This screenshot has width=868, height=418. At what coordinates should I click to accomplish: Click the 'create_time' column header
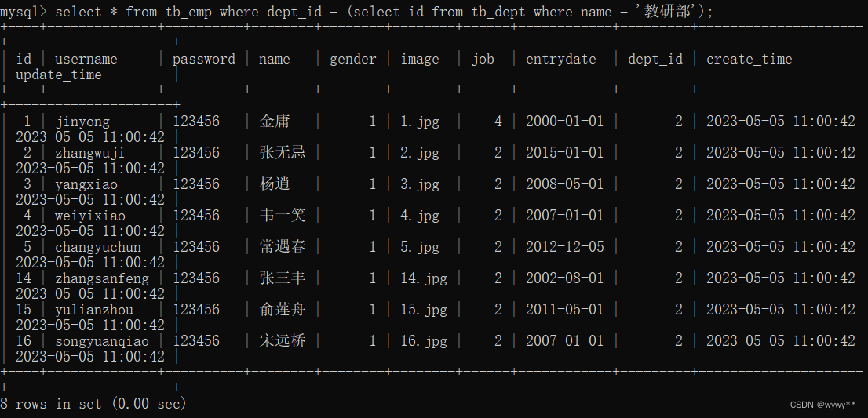click(749, 59)
